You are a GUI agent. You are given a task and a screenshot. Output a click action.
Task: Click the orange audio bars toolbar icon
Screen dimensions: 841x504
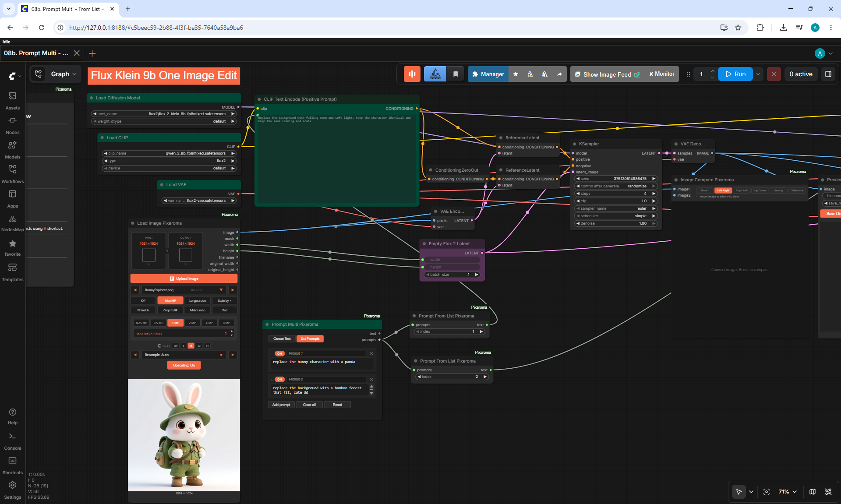(412, 74)
